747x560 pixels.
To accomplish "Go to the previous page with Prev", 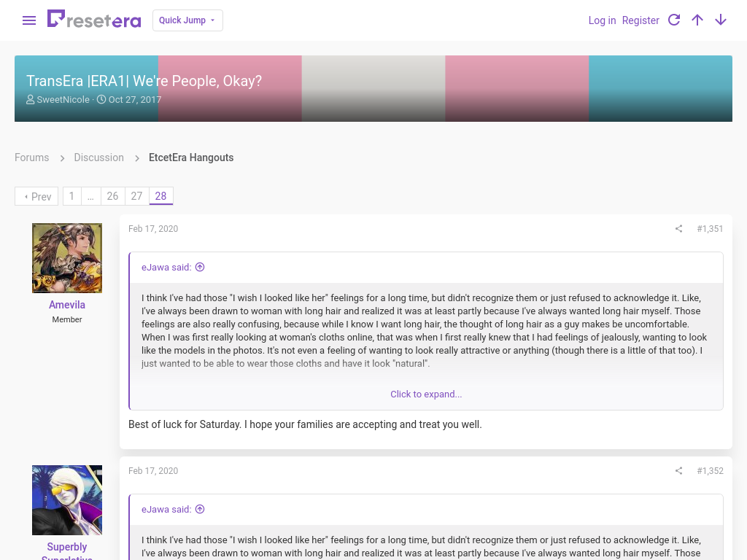I will point(36,196).
